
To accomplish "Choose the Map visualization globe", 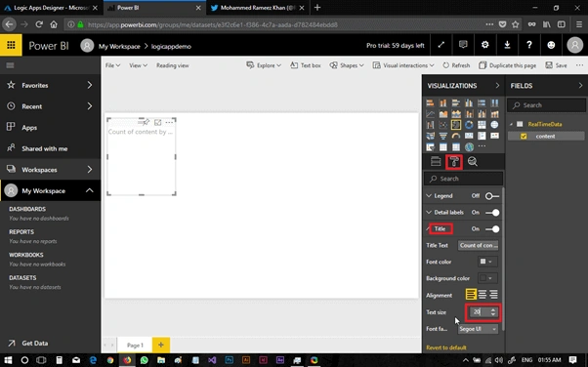I will pyautogui.click(x=494, y=125).
